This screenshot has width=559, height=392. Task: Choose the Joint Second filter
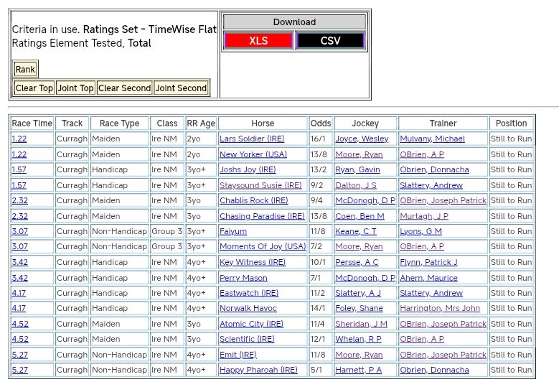[181, 88]
